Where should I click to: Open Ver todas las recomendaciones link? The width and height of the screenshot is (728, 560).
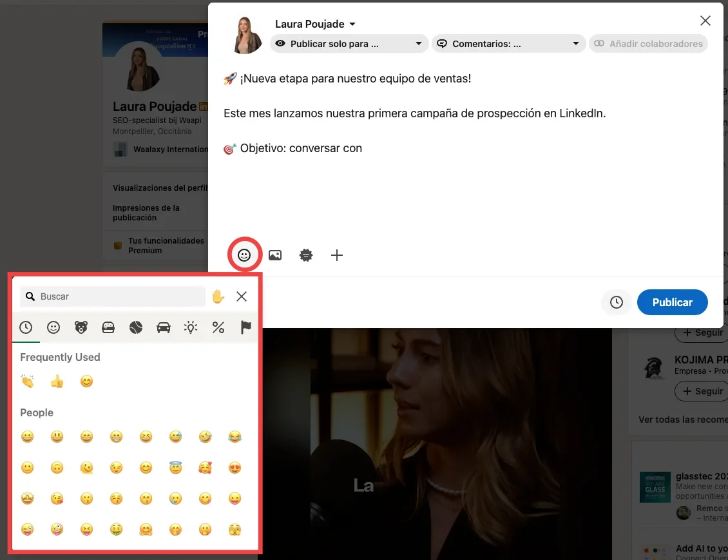[682, 420]
